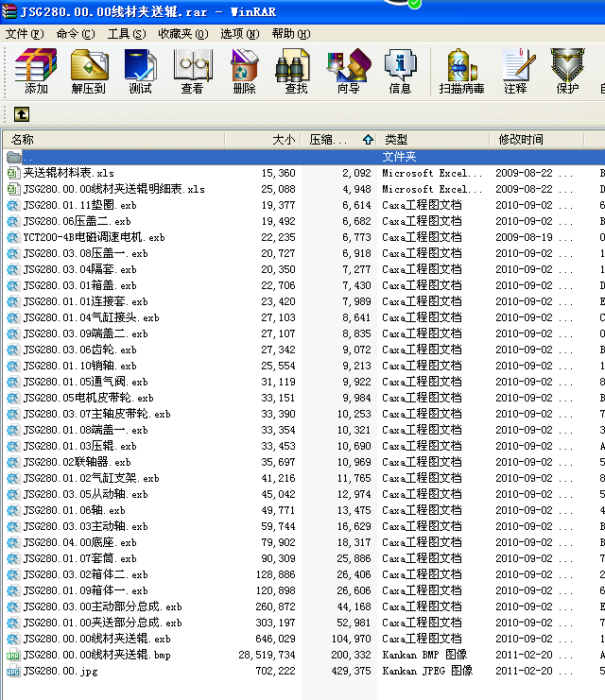Select file 夹送辊材料表.xls
The image size is (605, 700).
(68, 173)
